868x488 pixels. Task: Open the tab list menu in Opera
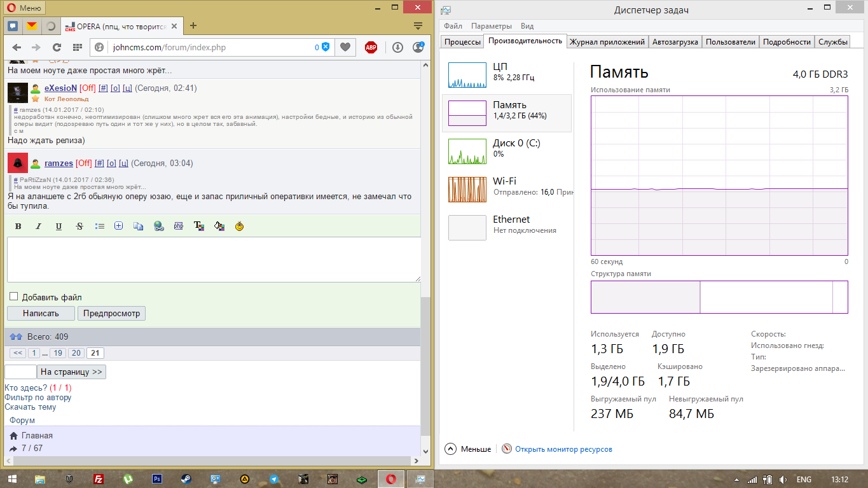pyautogui.click(x=418, y=25)
